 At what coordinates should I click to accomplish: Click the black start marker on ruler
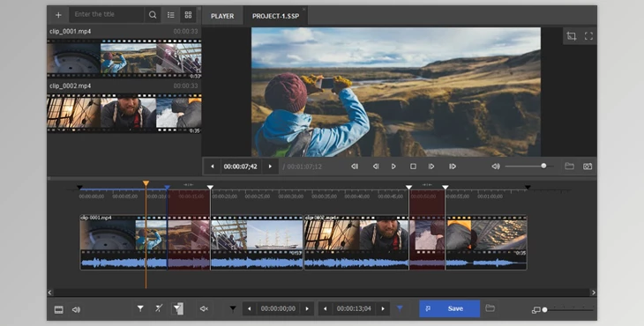coord(79,188)
